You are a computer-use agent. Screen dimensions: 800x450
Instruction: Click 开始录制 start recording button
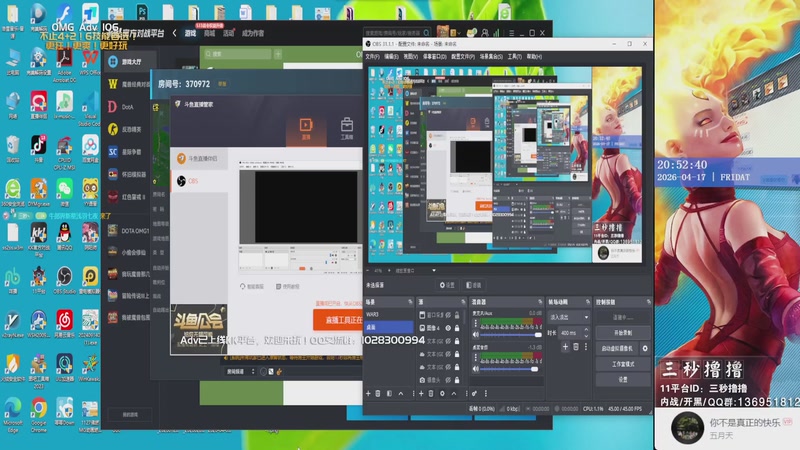[623, 333]
